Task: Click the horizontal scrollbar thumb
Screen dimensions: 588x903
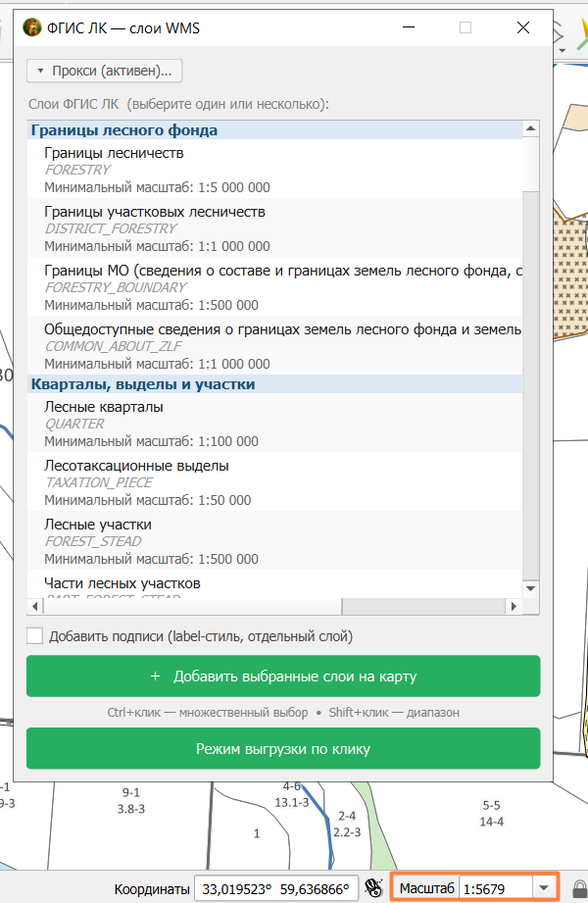Action: pos(193,606)
